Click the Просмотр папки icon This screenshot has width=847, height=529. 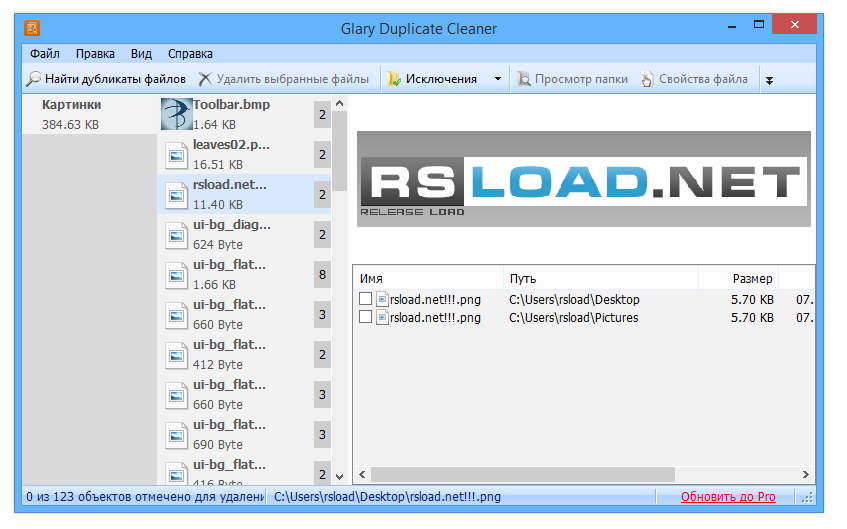click(x=523, y=79)
